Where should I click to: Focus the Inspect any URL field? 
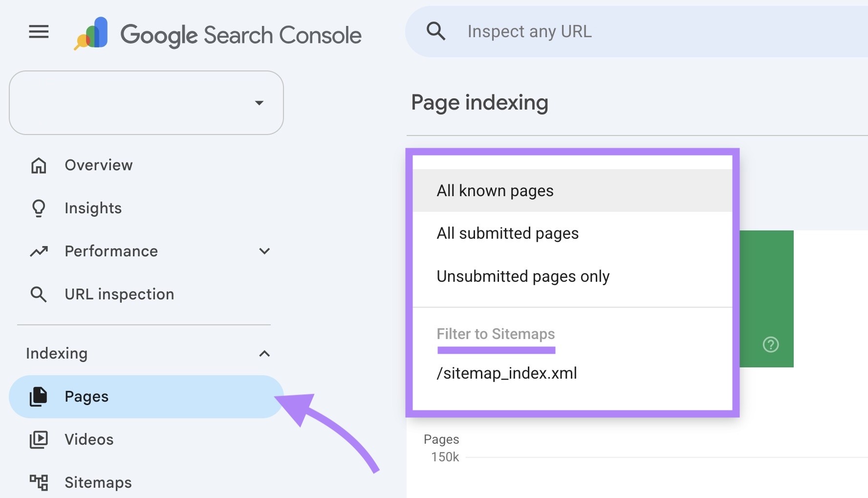(635, 31)
